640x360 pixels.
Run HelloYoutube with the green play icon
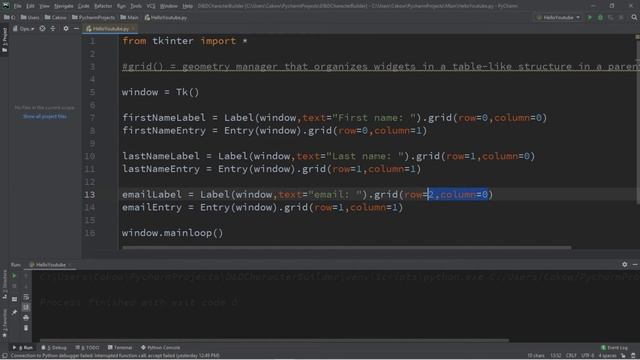point(589,18)
